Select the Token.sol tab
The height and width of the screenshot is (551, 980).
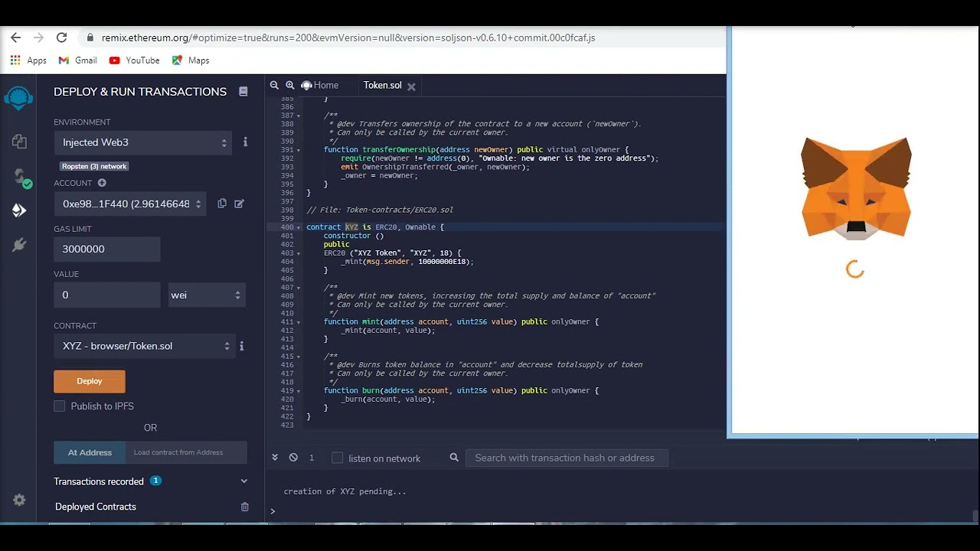click(x=382, y=85)
